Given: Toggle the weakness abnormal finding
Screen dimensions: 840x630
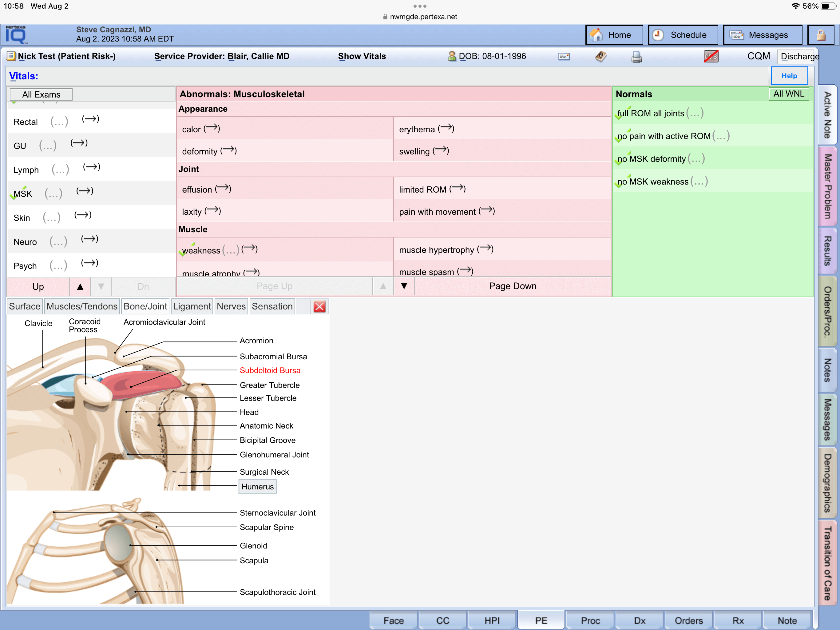Looking at the screenshot, I should pyautogui.click(x=201, y=250).
